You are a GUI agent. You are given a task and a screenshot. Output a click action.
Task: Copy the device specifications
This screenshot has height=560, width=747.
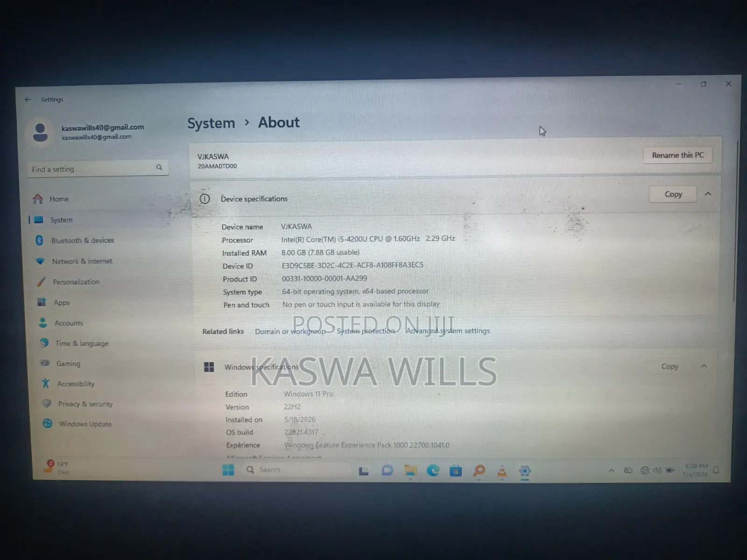[673, 194]
